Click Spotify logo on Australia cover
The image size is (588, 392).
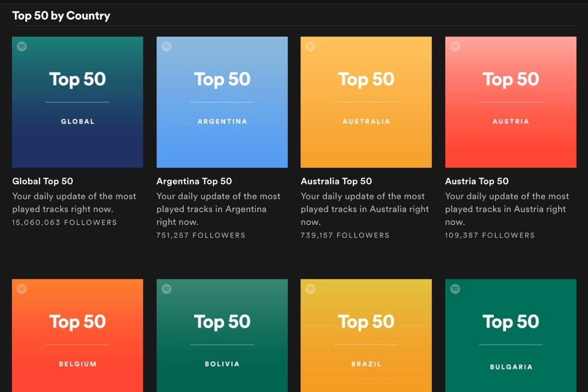[311, 47]
